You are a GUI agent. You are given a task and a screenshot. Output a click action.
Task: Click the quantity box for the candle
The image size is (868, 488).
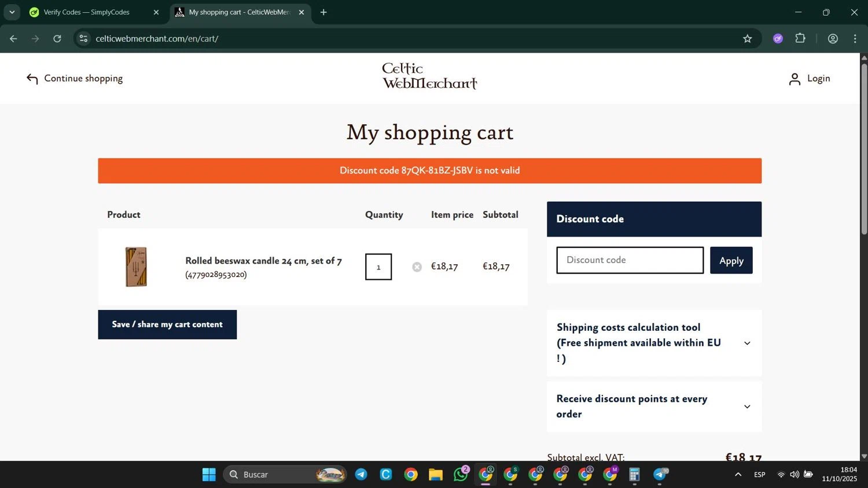pos(378,267)
